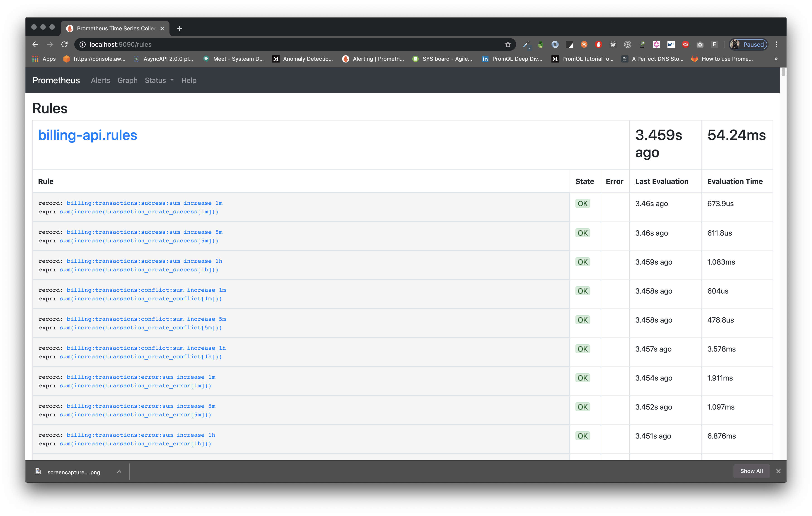This screenshot has height=516, width=812.
Task: Open record billing:transactions:success:sum_increase_1m link
Action: [144, 203]
